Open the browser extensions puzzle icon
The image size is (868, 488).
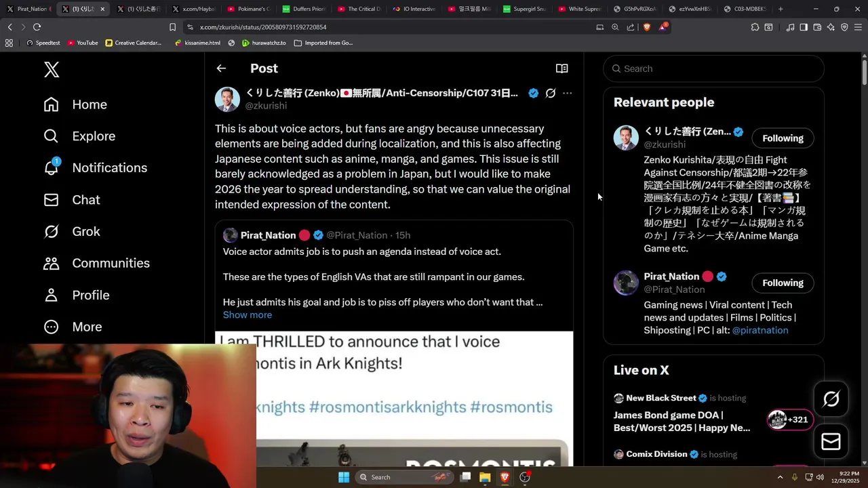tap(755, 27)
